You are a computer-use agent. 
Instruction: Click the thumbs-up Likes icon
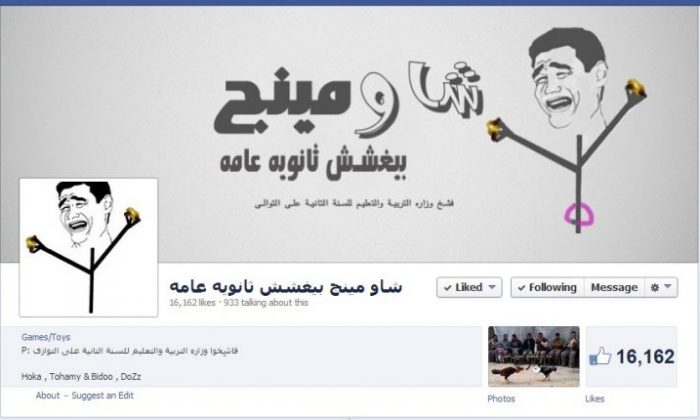[600, 356]
